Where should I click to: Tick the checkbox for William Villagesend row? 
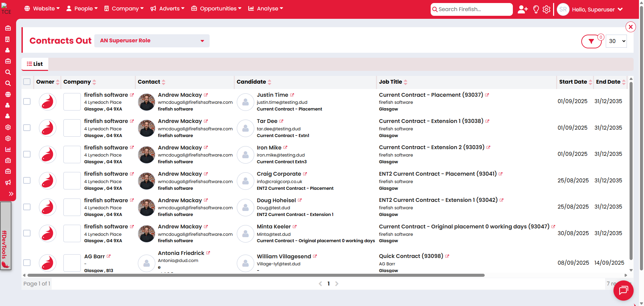coord(27,263)
